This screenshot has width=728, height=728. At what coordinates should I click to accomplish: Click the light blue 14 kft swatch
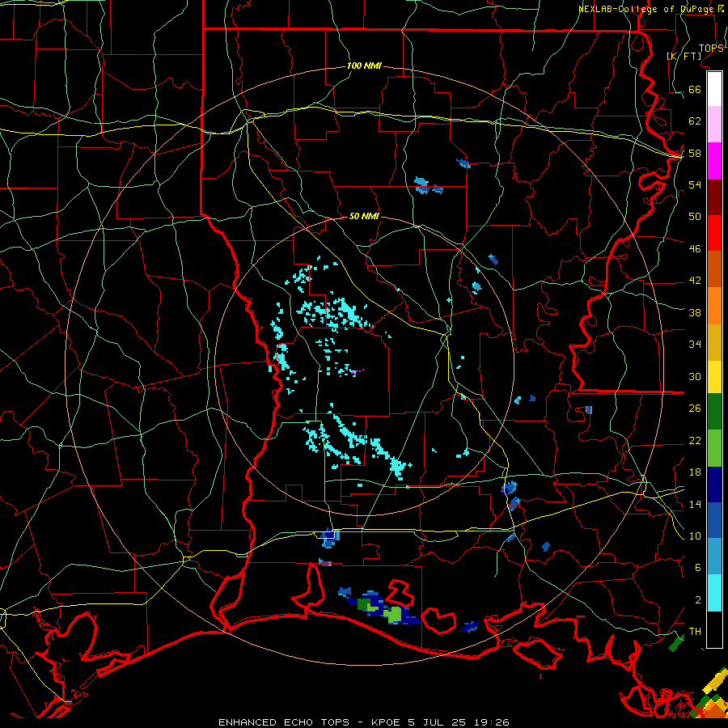714,557
